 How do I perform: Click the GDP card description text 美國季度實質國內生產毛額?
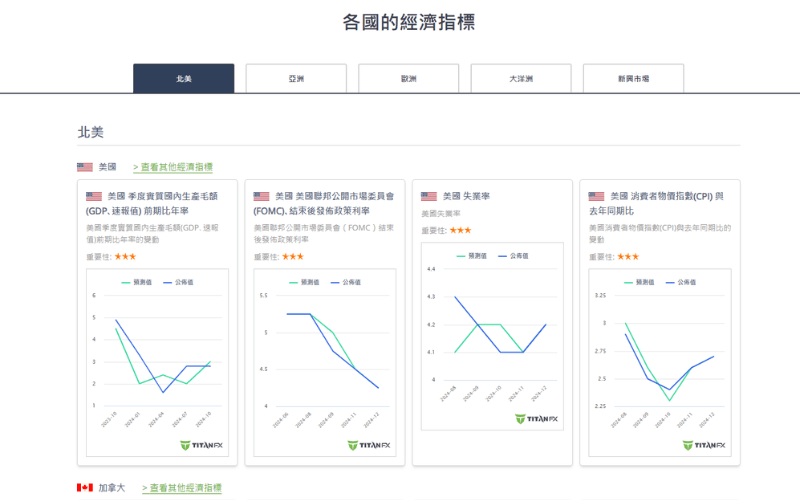pyautogui.click(x=152, y=234)
